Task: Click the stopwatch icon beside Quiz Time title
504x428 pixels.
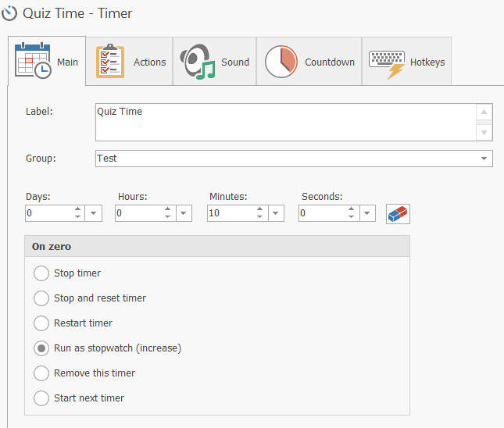Action: click(x=9, y=13)
